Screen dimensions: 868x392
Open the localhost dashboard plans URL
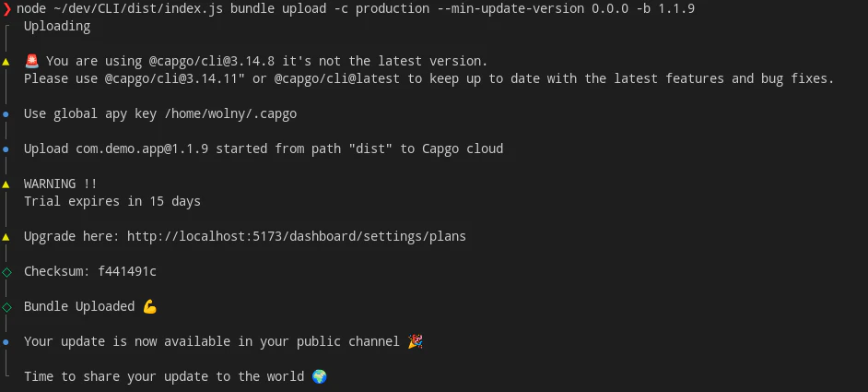pyautogui.click(x=297, y=236)
